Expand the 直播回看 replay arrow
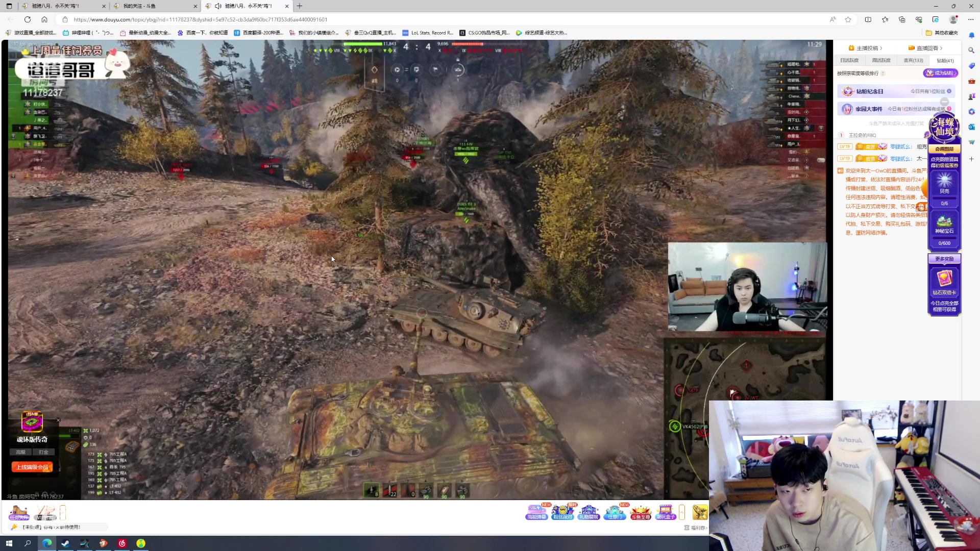 click(x=941, y=48)
